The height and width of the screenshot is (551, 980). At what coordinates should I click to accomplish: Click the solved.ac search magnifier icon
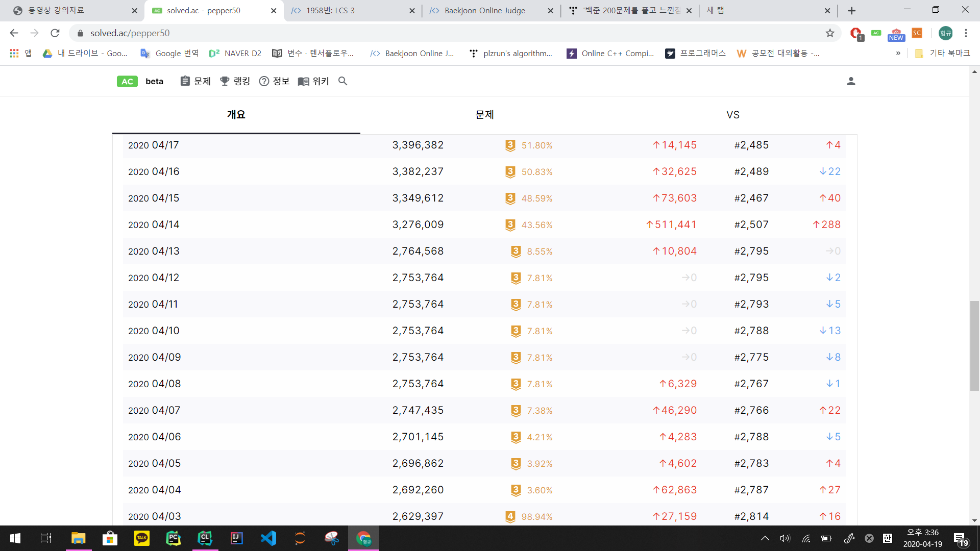click(x=342, y=81)
